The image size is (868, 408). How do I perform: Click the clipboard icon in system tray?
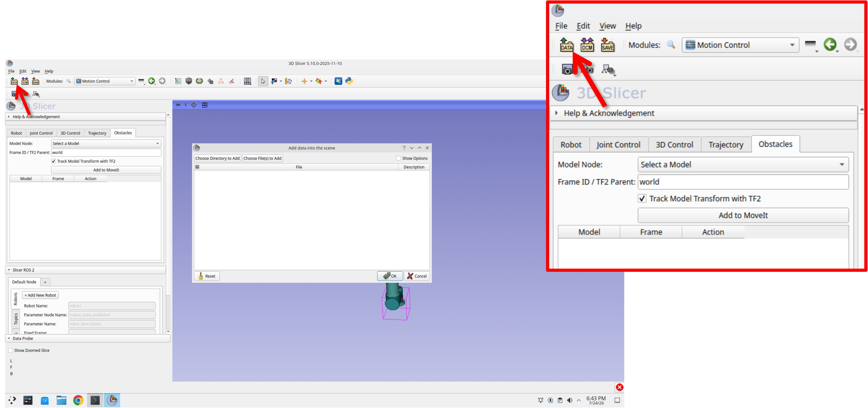pos(560,400)
